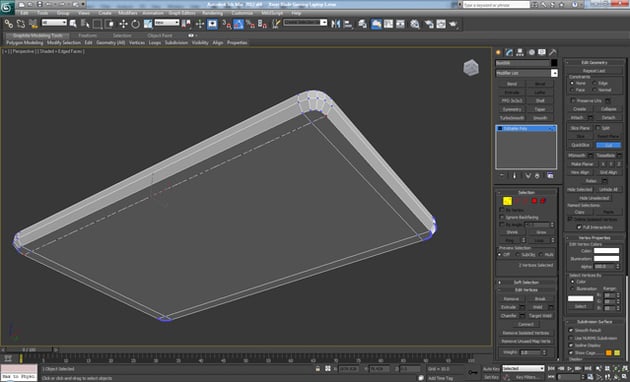Click the Select by Name tool

point(85,24)
